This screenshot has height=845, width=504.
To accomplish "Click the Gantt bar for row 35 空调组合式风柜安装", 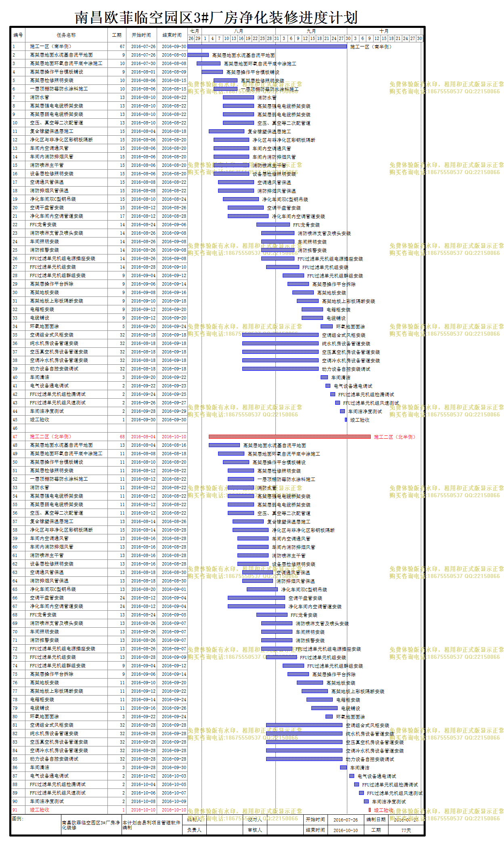I will point(280,335).
